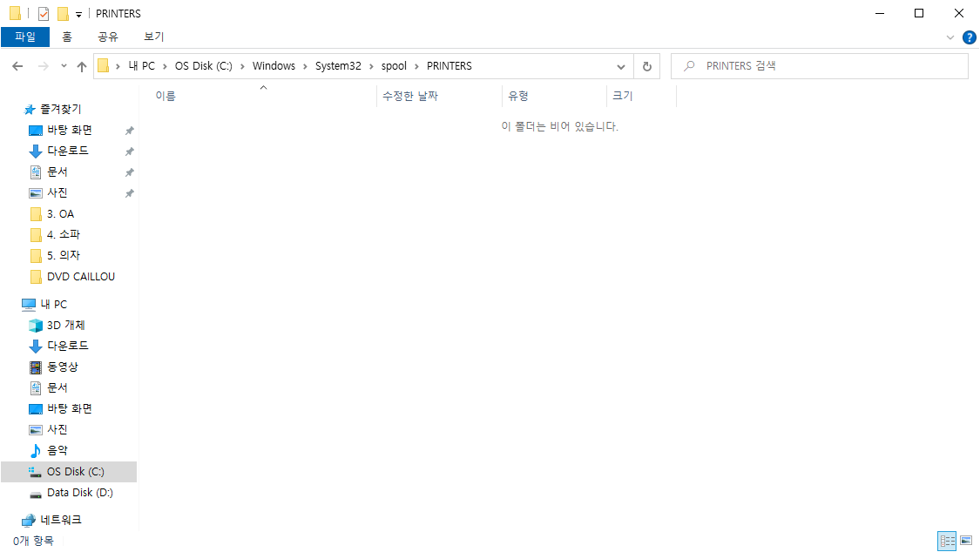Select 네트워크 in the navigation pane
The height and width of the screenshot is (552, 980).
tap(61, 520)
